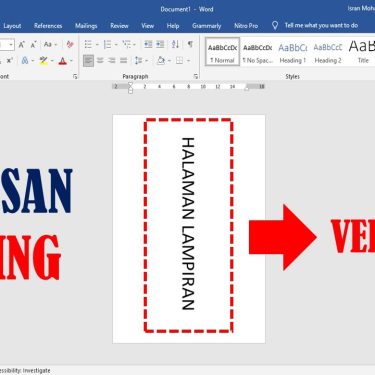Apply the Heading 2 style

coord(328,52)
